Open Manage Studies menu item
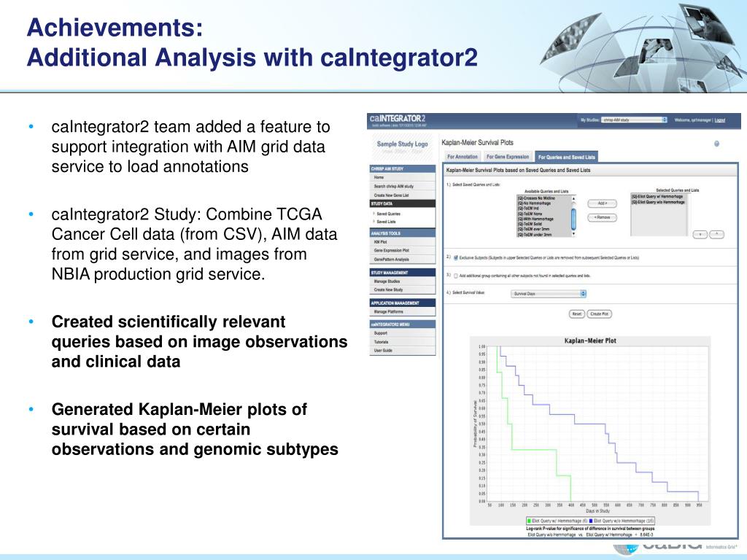Viewport: 747px width, 560px height. (403, 281)
